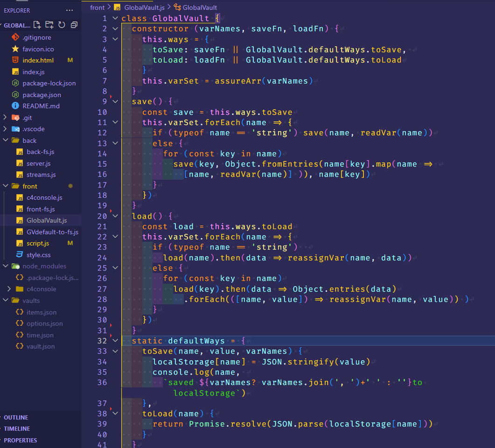Screen dimensions: 495x448
Task: Collapse the vaults folder
Action: point(5,300)
